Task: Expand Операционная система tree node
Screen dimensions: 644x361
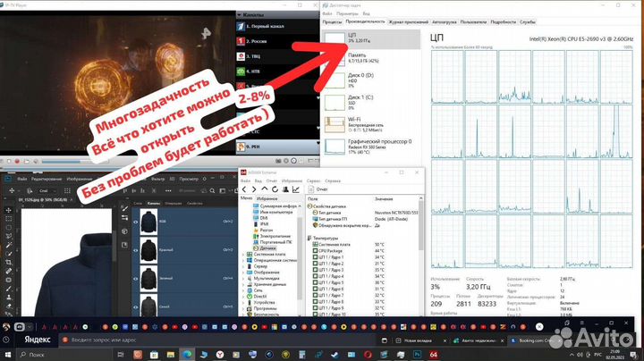Action: tap(243, 261)
